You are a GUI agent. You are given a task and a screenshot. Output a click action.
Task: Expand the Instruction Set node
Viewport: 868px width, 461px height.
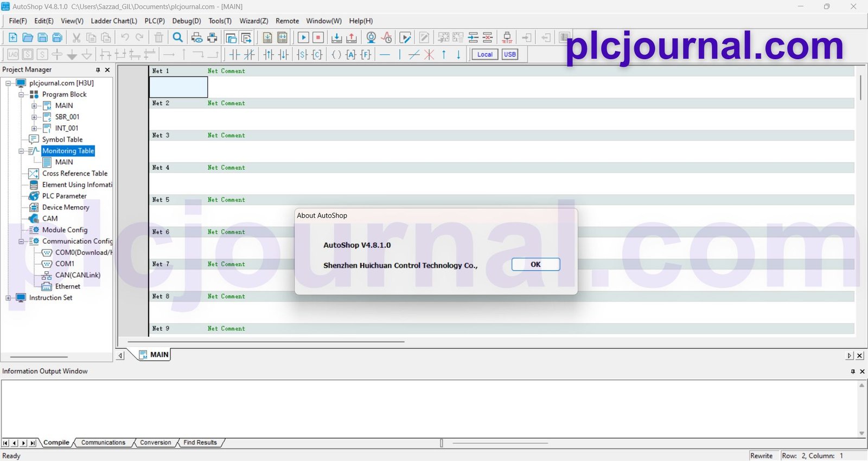click(x=8, y=298)
